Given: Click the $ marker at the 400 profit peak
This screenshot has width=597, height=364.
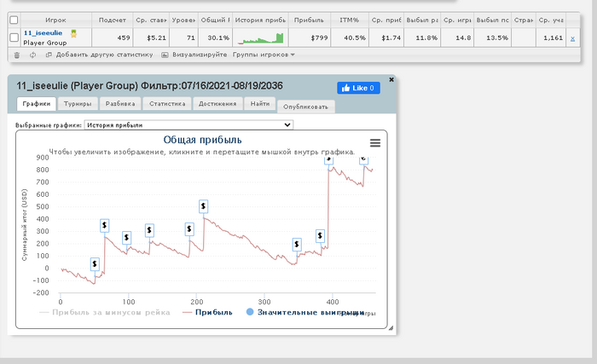Looking at the screenshot, I should tap(203, 206).
